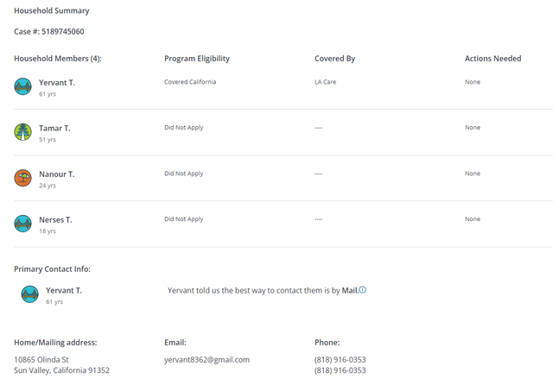Click primary contact Yervant's avatar icon

[x=30, y=294]
